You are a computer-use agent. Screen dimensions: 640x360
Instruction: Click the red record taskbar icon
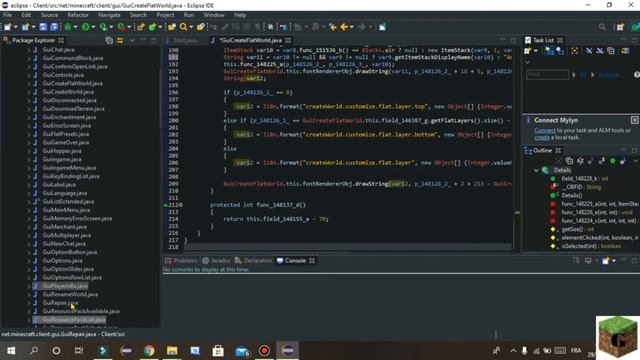pyautogui.click(x=264, y=351)
